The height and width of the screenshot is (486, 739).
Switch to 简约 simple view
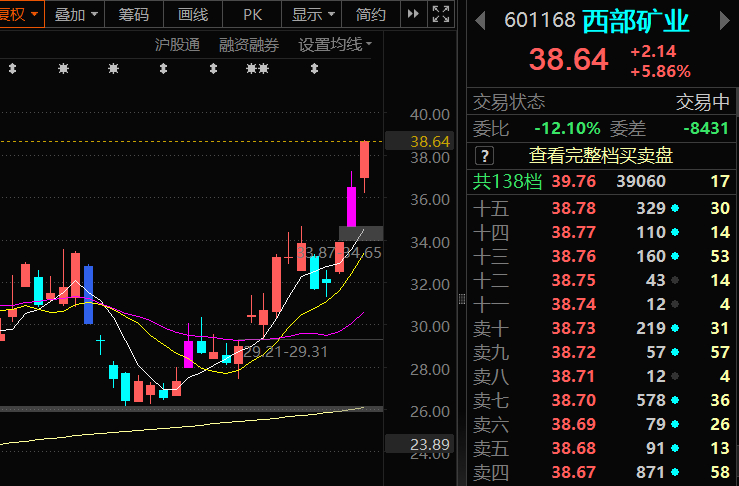[x=370, y=14]
